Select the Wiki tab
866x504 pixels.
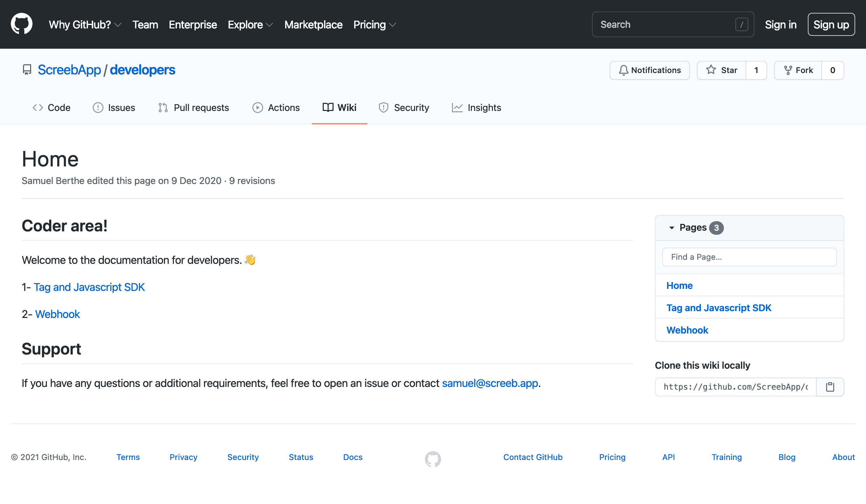click(340, 108)
